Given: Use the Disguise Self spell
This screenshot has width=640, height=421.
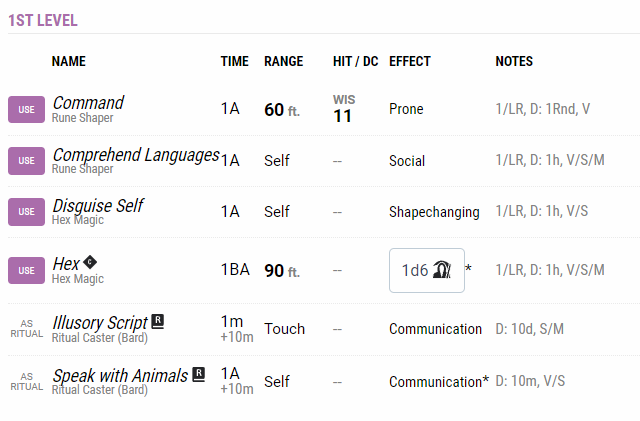Looking at the screenshot, I should coord(27,212).
